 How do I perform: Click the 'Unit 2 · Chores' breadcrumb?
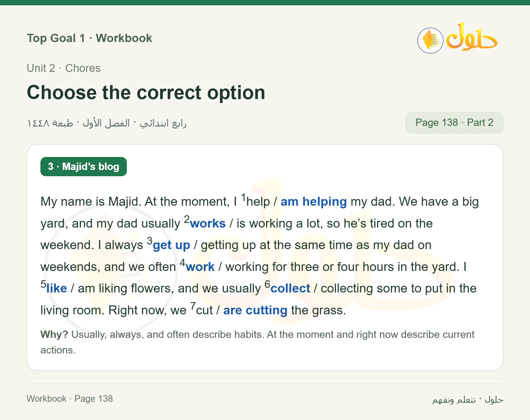coord(64,68)
